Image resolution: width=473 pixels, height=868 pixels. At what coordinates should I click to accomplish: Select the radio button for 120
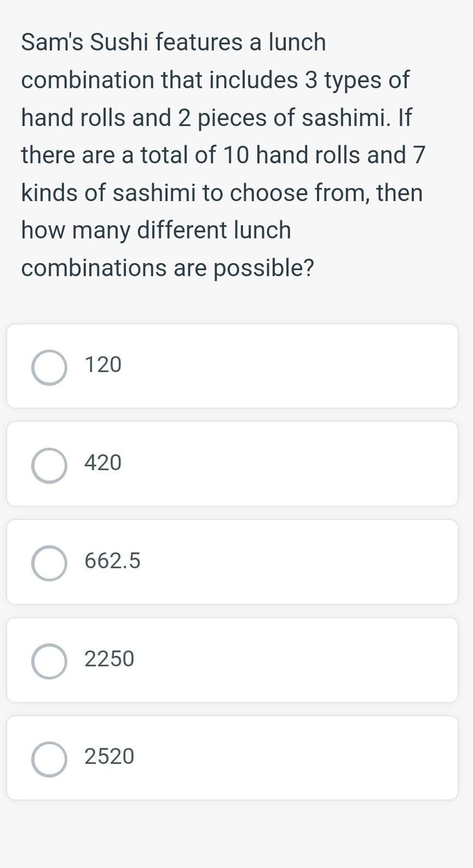tap(49, 367)
